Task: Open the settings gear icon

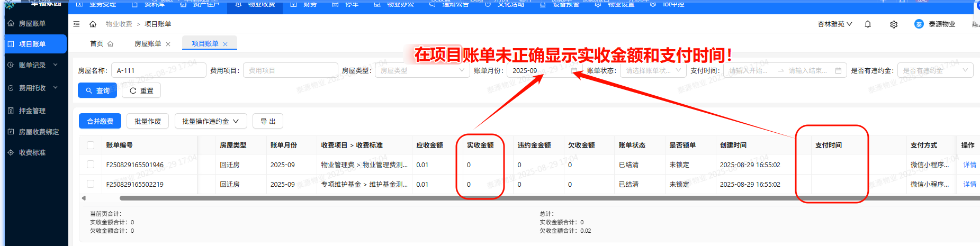Action: click(x=894, y=24)
